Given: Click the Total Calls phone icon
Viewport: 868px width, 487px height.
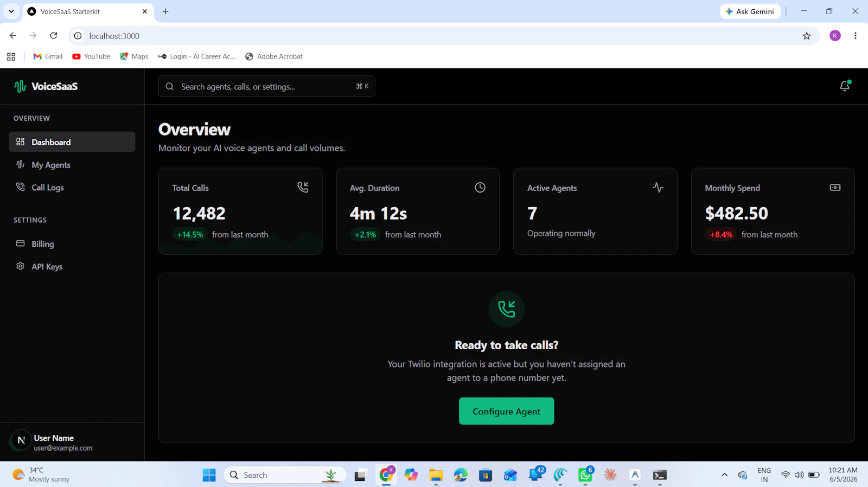Looking at the screenshot, I should pyautogui.click(x=303, y=187).
